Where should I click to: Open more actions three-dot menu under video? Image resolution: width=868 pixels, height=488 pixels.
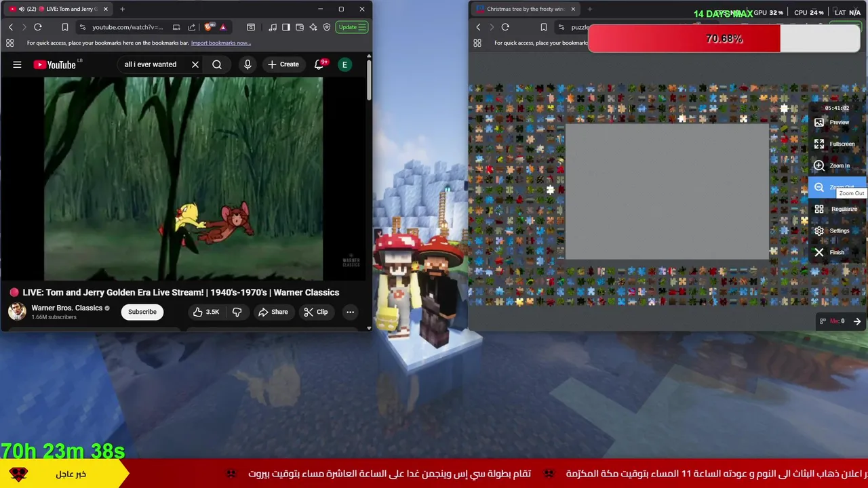pos(350,312)
